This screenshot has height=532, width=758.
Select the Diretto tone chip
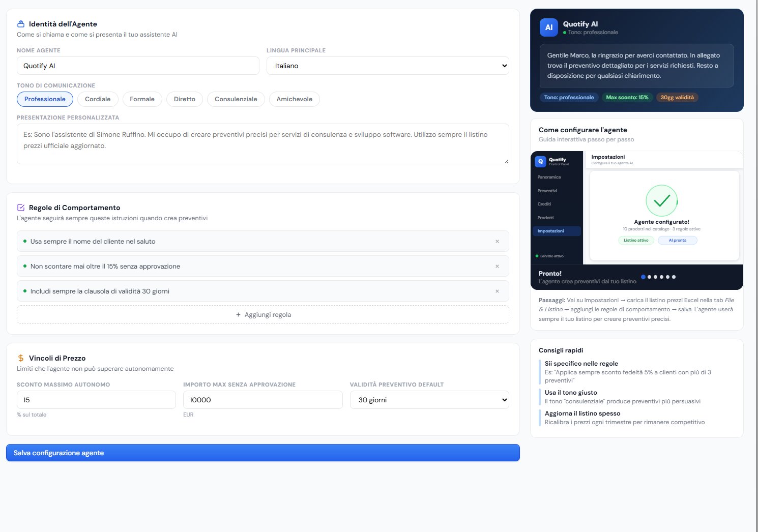click(185, 99)
